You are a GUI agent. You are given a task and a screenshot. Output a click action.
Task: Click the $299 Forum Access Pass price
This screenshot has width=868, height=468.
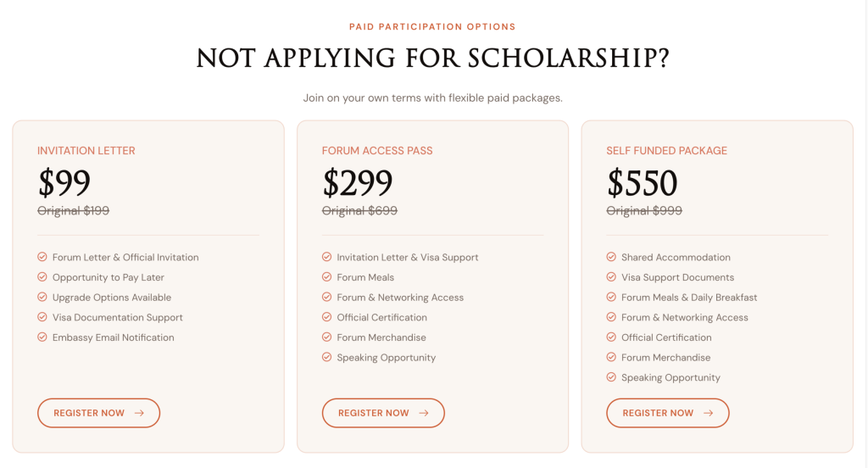click(x=358, y=183)
